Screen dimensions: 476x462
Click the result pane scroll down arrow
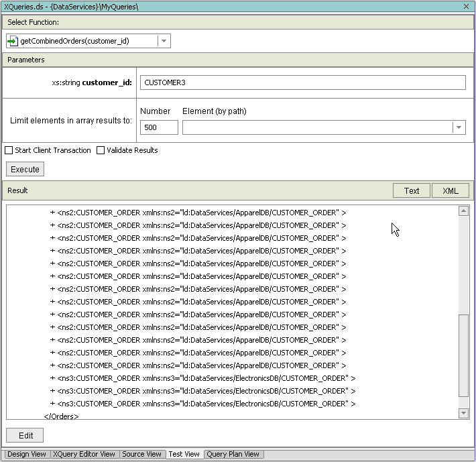(463, 413)
